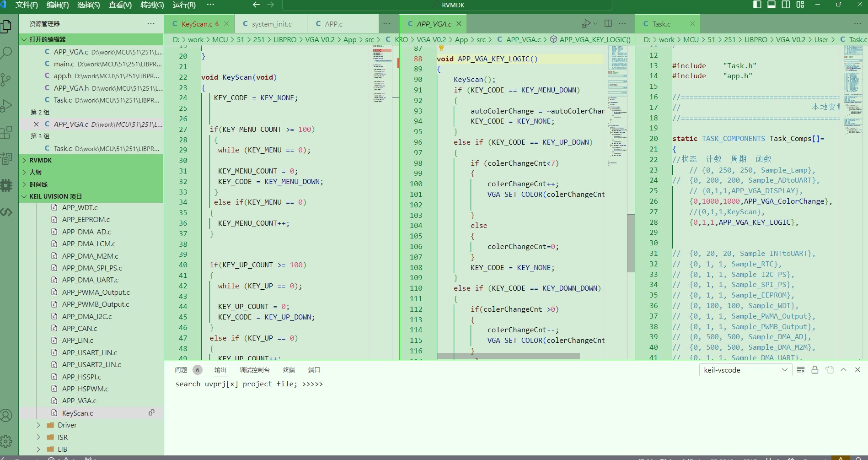Click the lightbulb code action at line 87
Image resolution: width=868 pixels, height=460 pixels.
point(441,48)
